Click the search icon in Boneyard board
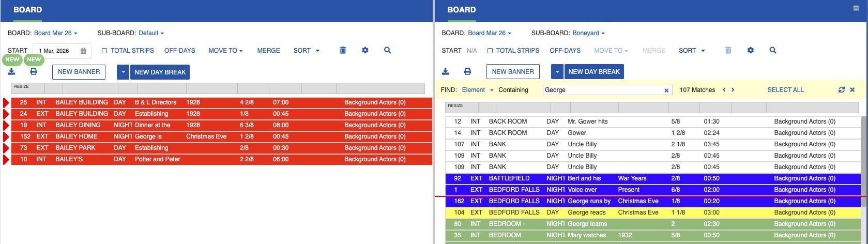 772,50
